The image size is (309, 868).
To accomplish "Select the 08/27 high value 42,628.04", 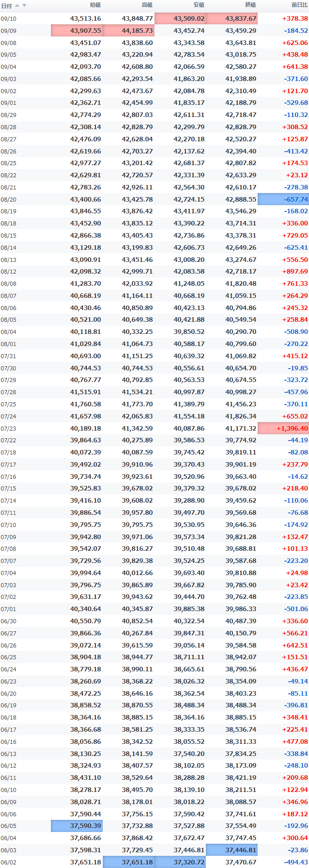I will tap(137, 139).
